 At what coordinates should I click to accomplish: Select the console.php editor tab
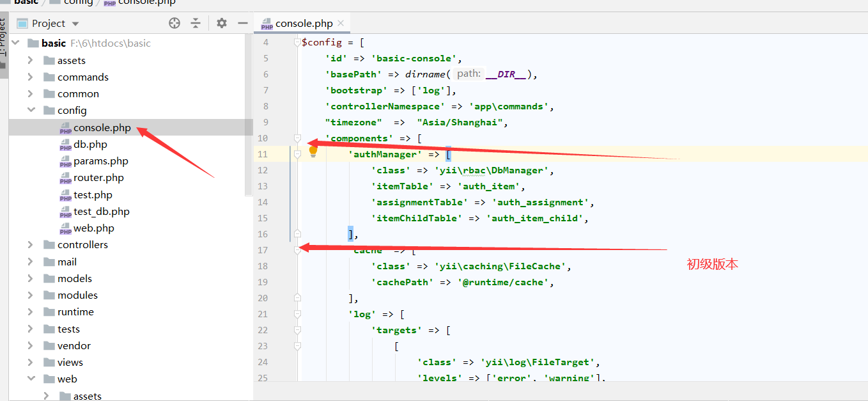click(302, 23)
